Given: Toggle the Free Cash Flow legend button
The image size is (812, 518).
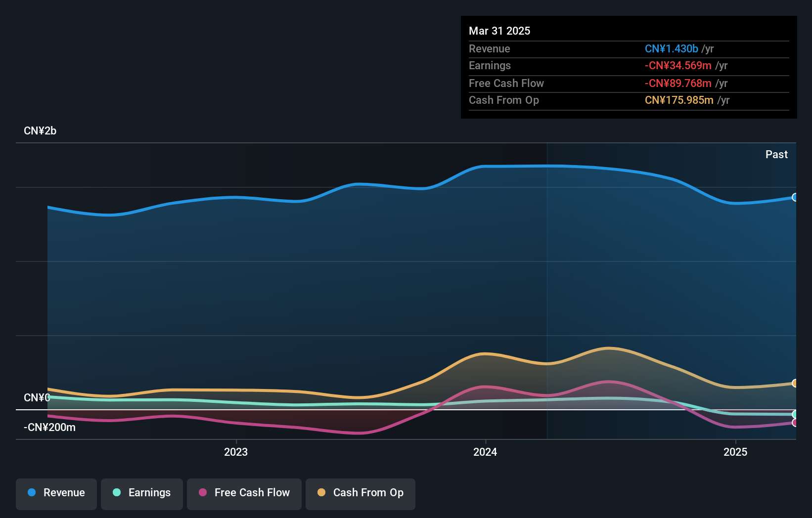Looking at the screenshot, I should 244,494.
